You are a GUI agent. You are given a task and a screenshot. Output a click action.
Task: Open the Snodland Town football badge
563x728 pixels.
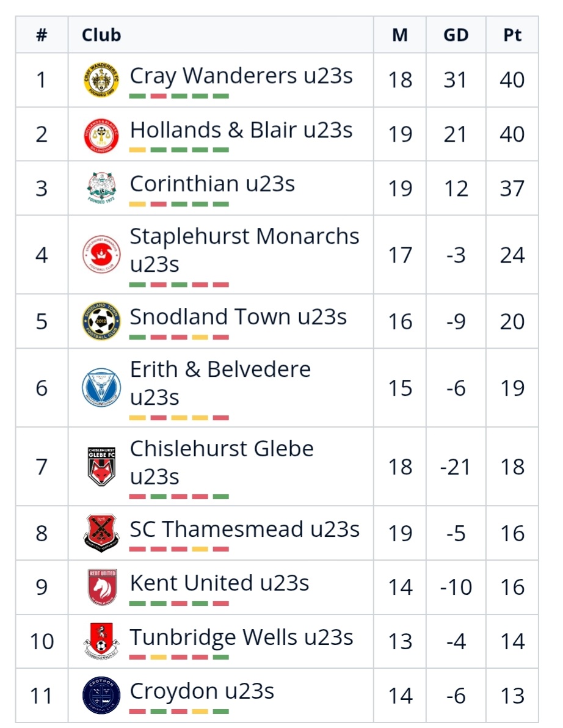click(101, 321)
